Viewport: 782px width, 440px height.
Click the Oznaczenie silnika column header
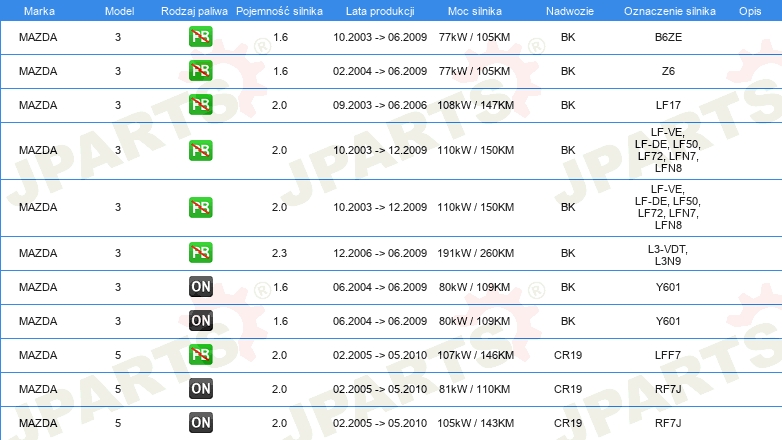coord(670,11)
